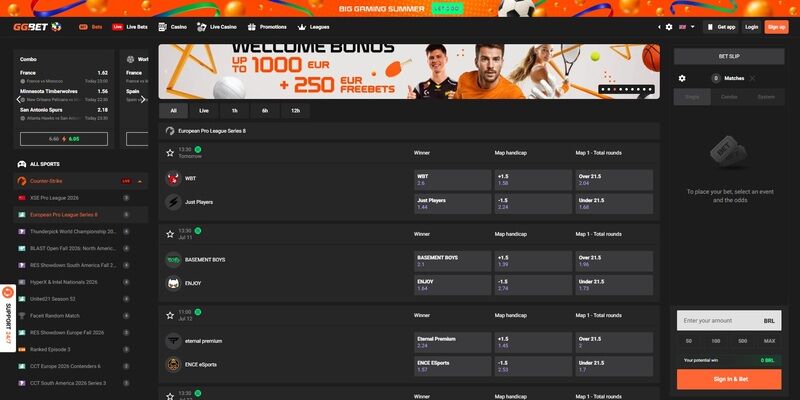Click the orange Sign up button
The width and height of the screenshot is (800, 400).
pos(777,27)
